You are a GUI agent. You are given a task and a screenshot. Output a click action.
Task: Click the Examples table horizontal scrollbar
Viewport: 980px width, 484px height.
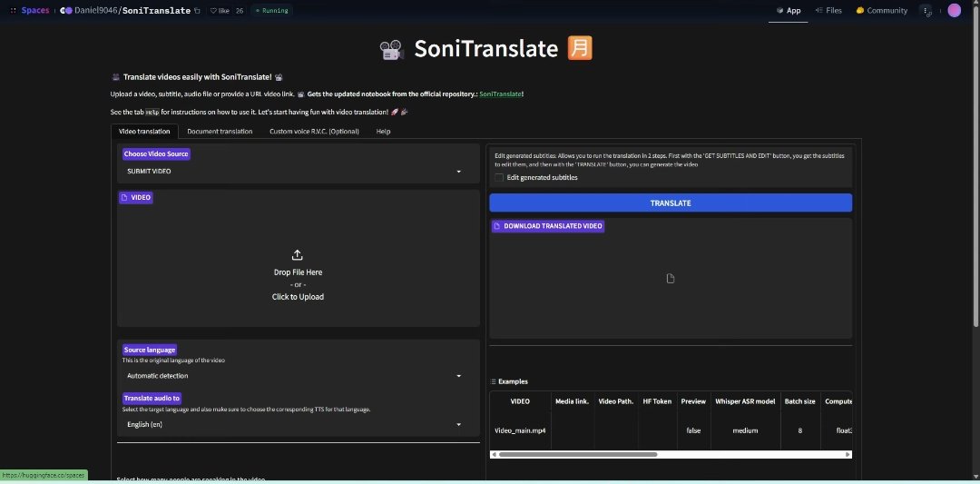tap(577, 455)
